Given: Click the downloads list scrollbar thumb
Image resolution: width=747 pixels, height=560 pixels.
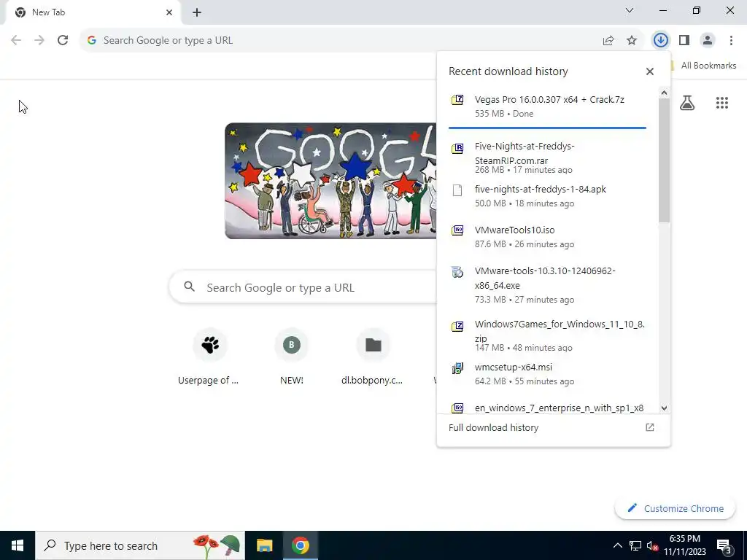Looking at the screenshot, I should 664,160.
